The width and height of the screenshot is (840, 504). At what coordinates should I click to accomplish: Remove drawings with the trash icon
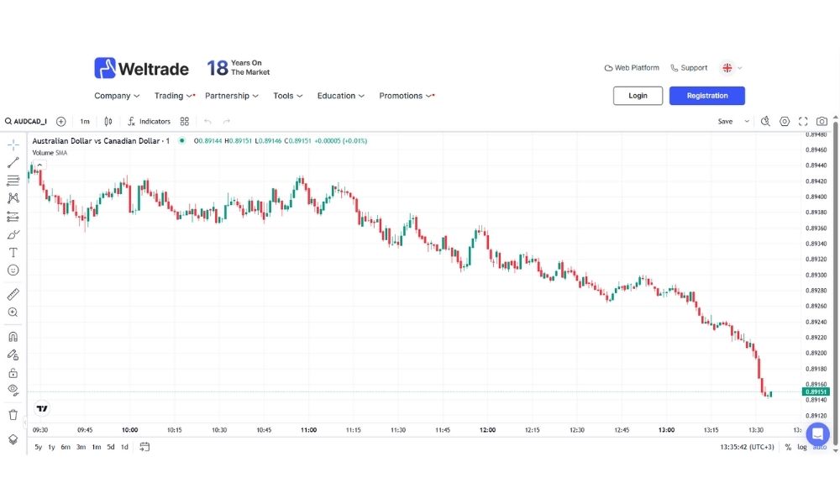(13, 414)
